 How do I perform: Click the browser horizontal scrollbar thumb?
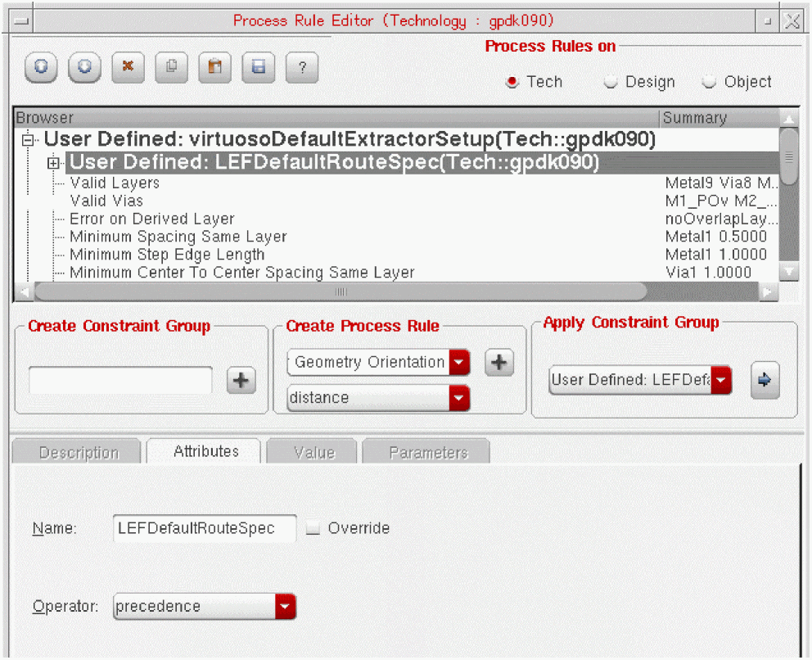(341, 292)
